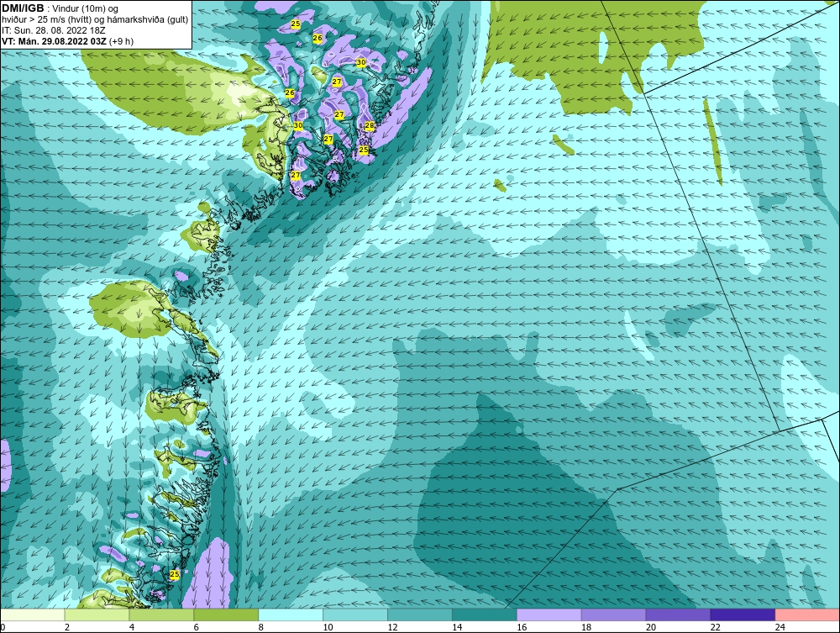Select the 18–20 m/s purple legend swatch
The width and height of the screenshot is (840, 633).
613,615
